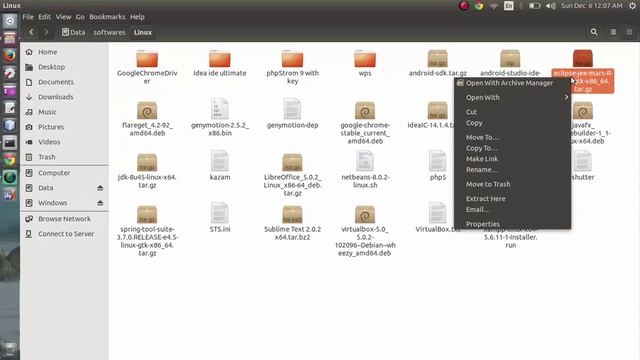Switch to icon grid view
The image size is (640, 360).
pyautogui.click(x=629, y=32)
